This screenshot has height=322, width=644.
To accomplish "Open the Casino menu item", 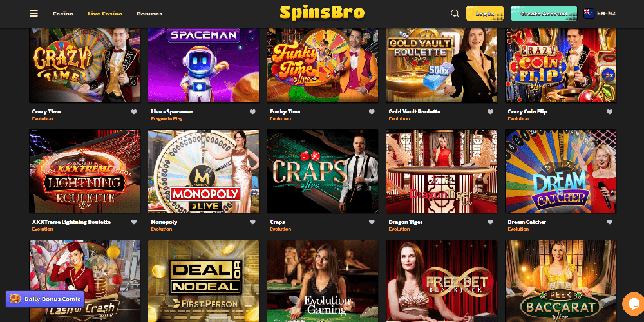I will click(x=63, y=14).
